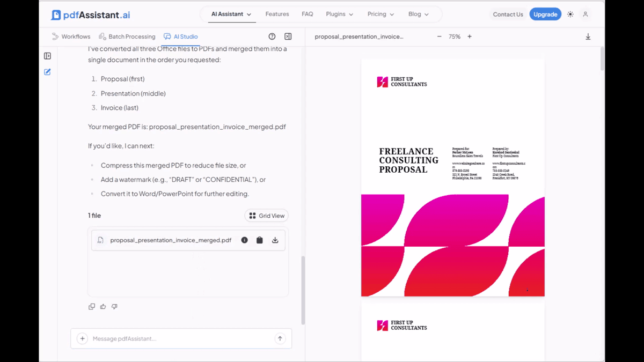Viewport: 644px width, 362px height.
Task: Start a new chat with edit icon
Action: (x=48, y=72)
